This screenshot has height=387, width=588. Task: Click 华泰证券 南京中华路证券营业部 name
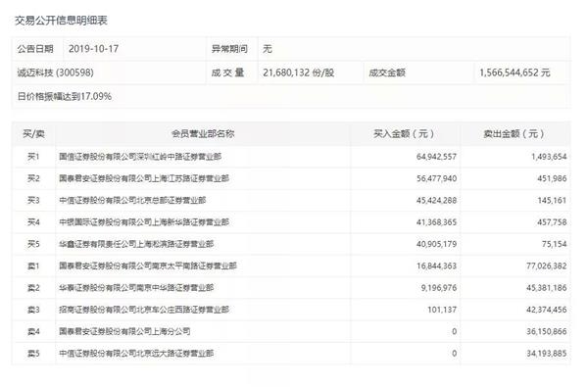pyautogui.click(x=136, y=288)
